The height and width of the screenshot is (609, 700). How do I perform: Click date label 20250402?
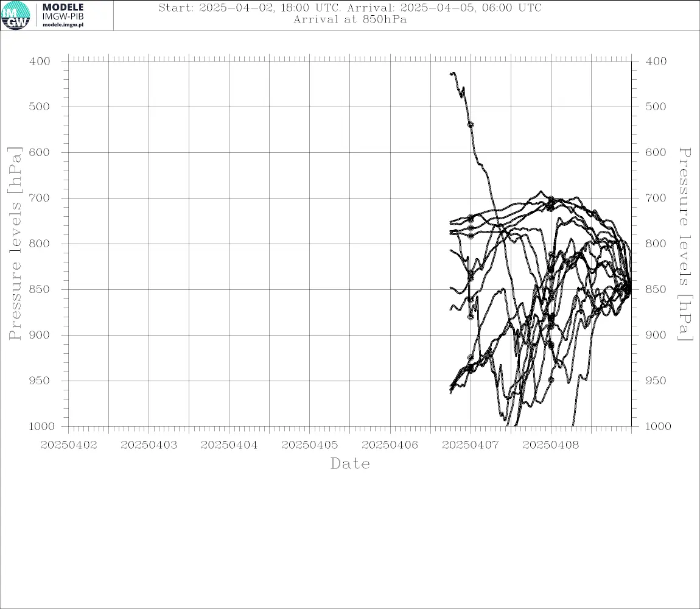pos(69,445)
